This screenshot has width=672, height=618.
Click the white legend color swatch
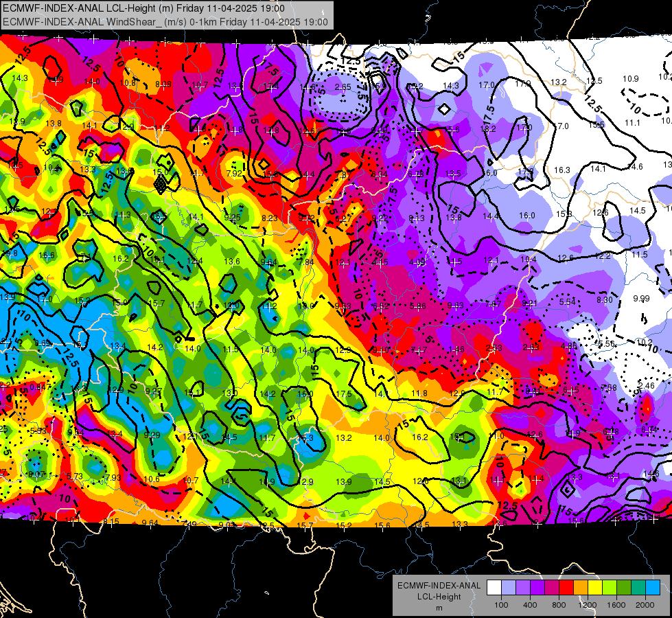[x=494, y=588]
